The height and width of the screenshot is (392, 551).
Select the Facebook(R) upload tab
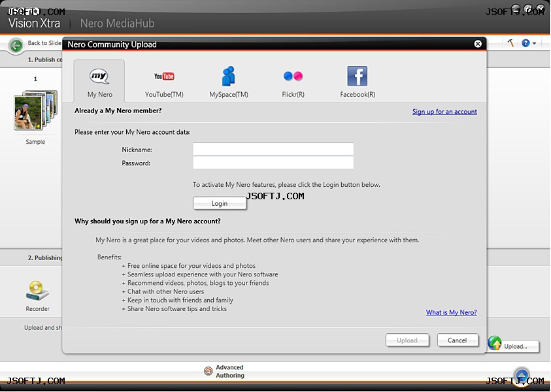358,82
